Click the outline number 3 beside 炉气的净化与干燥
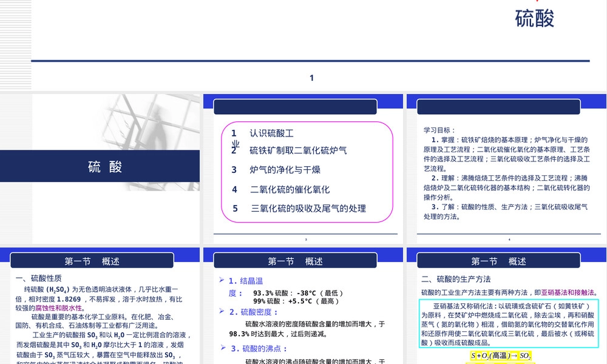 pos(234,170)
